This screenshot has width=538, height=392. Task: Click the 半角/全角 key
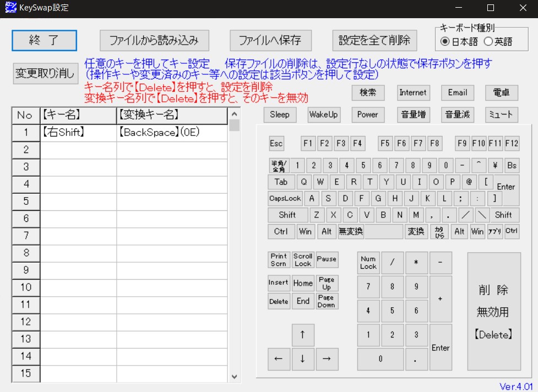pyautogui.click(x=279, y=165)
